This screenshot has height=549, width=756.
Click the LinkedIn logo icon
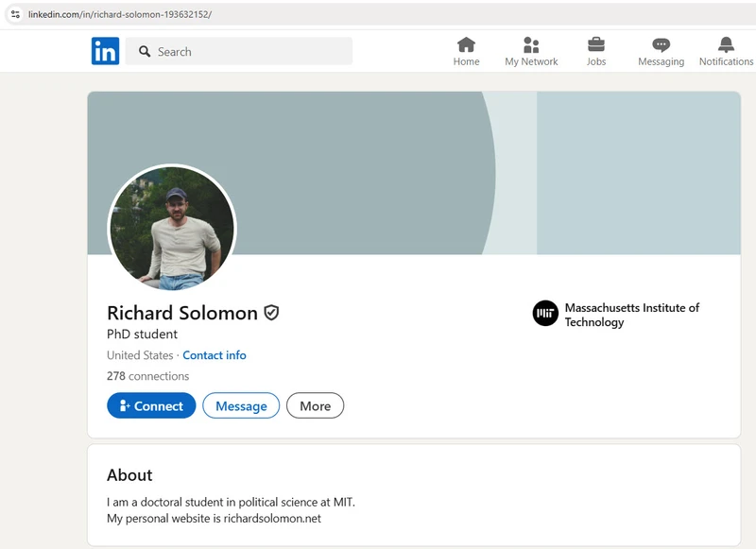click(x=105, y=51)
